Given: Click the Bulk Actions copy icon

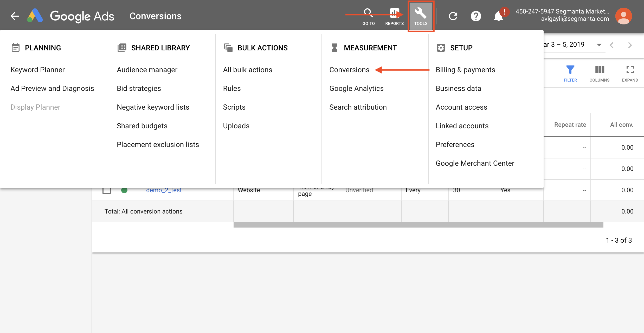Looking at the screenshot, I should [228, 48].
